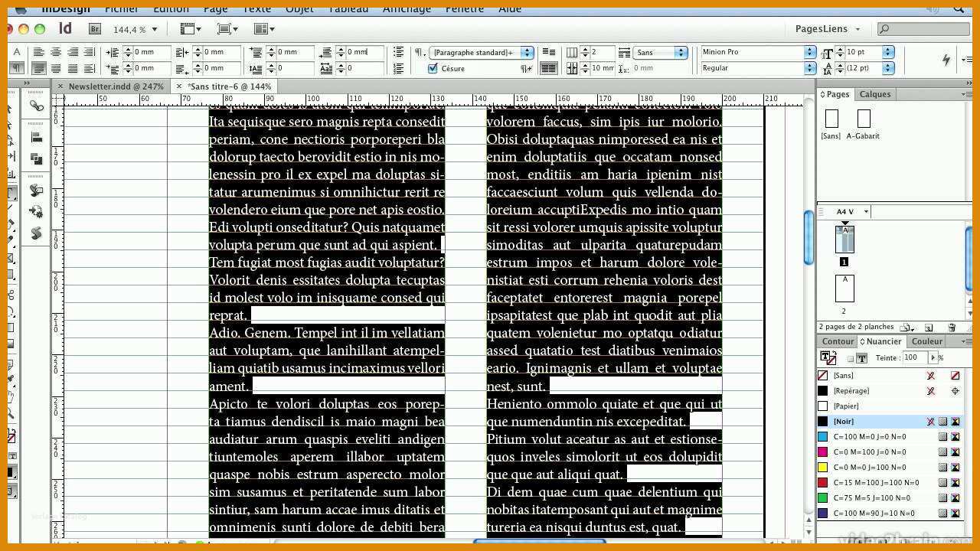This screenshot has width=980, height=551.
Task: Switch to the Newsletter.indd document tab
Action: (116, 86)
